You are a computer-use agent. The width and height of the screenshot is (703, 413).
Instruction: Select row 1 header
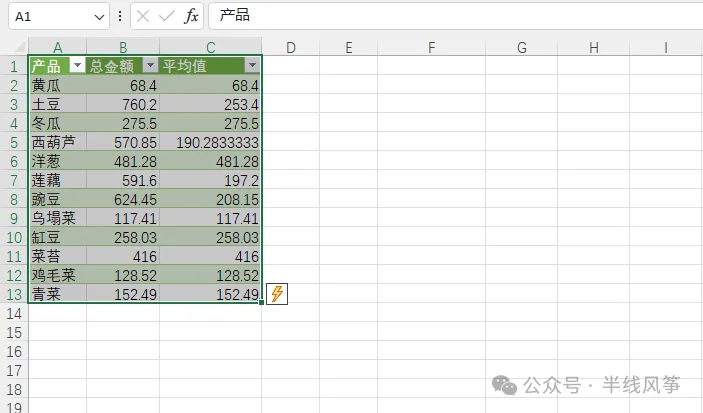tap(14, 66)
